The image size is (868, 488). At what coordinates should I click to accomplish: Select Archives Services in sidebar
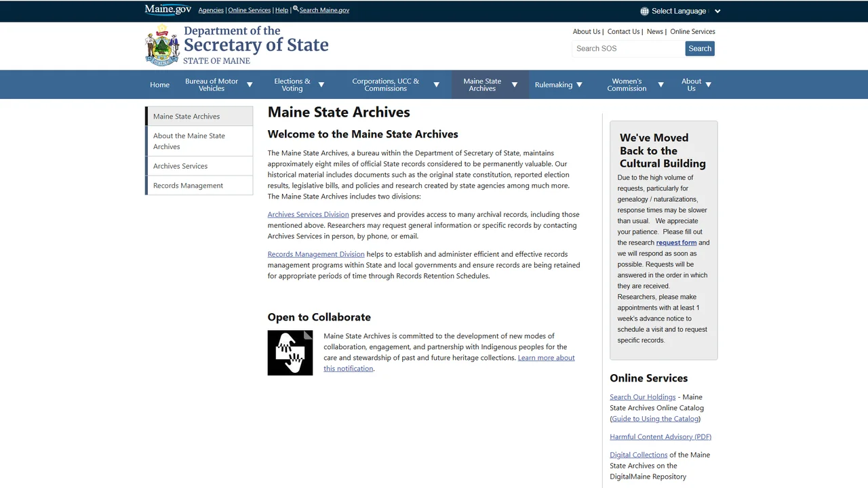(199, 166)
